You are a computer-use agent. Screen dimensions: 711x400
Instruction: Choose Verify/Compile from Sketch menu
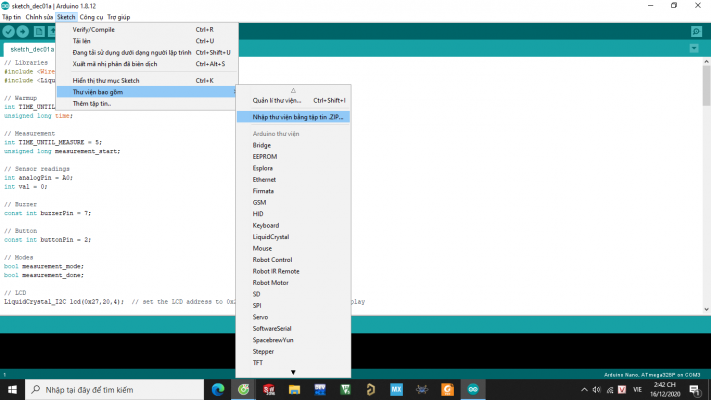click(x=147, y=29)
